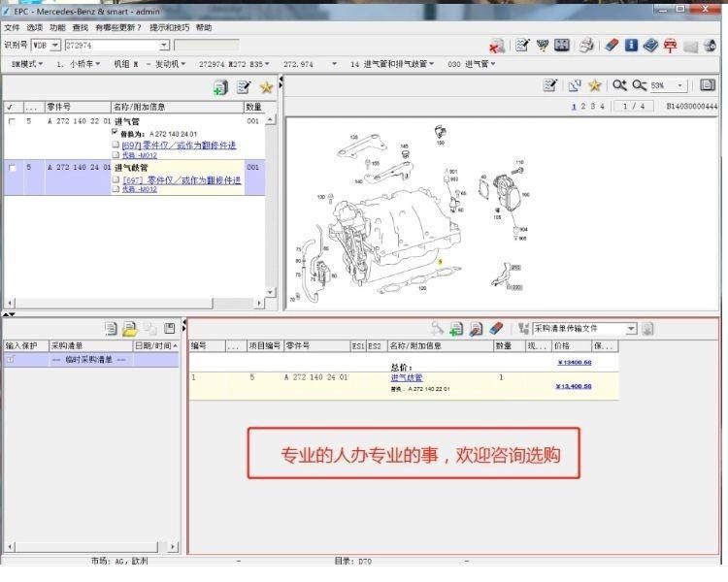Go to diagram page 4
This screenshot has height=582, width=728.
click(602, 107)
